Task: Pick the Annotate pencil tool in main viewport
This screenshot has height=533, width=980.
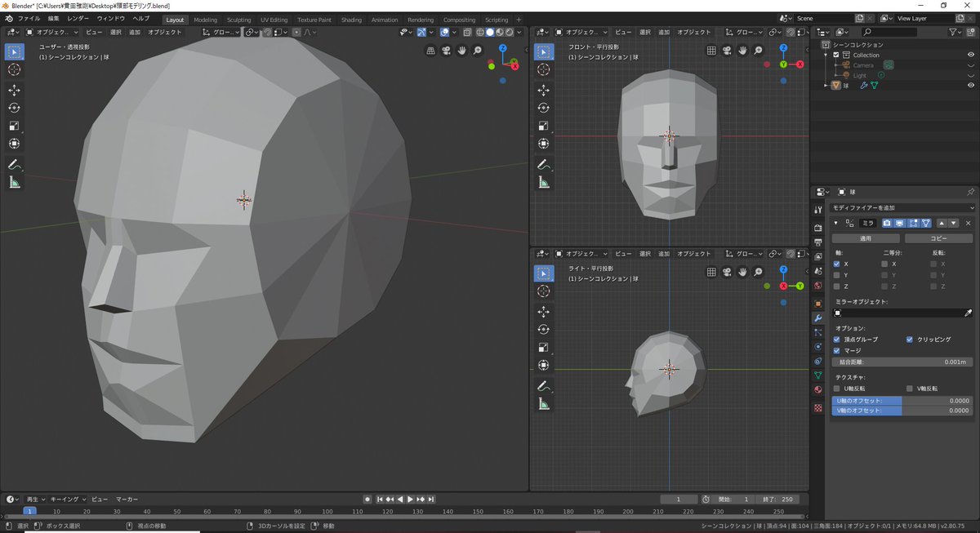Action: [14, 165]
